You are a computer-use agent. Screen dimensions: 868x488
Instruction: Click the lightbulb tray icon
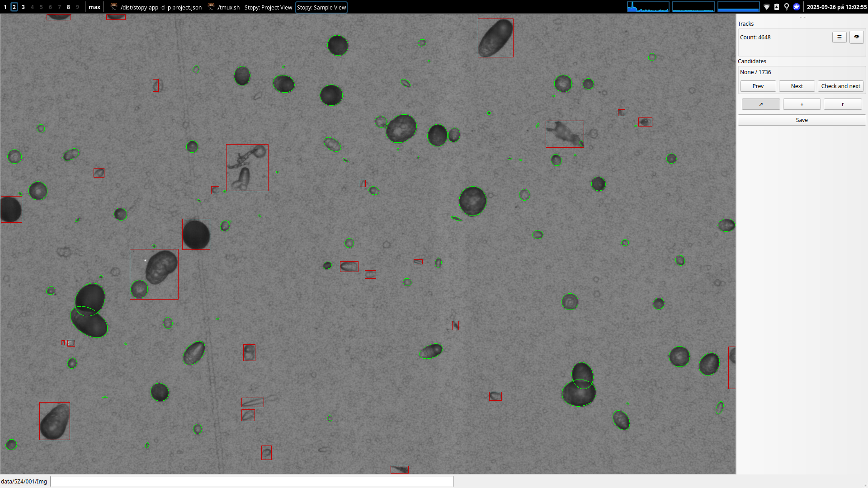point(787,7)
